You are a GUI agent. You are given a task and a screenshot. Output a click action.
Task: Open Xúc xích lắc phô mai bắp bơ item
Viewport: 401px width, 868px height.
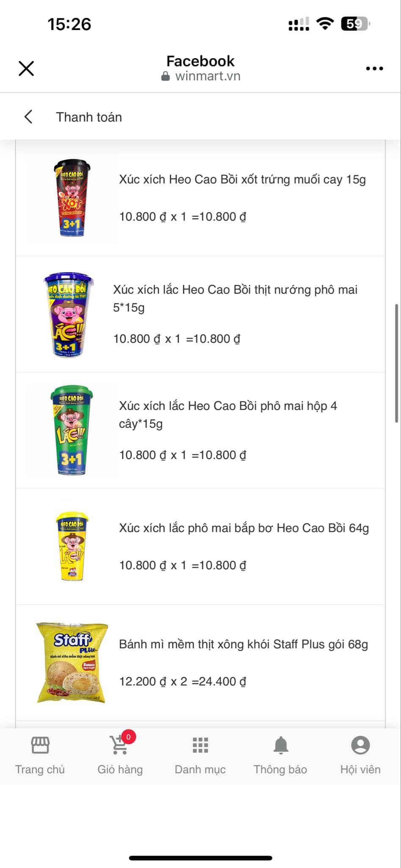click(243, 528)
